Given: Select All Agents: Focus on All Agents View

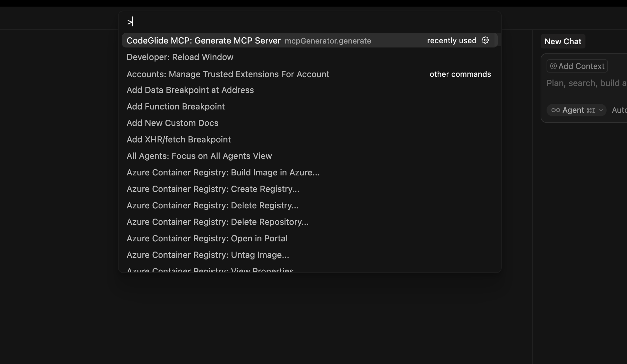Looking at the screenshot, I should click(199, 156).
